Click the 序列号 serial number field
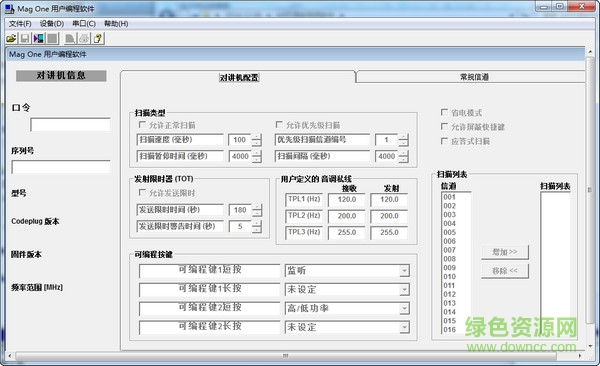 tap(61, 167)
